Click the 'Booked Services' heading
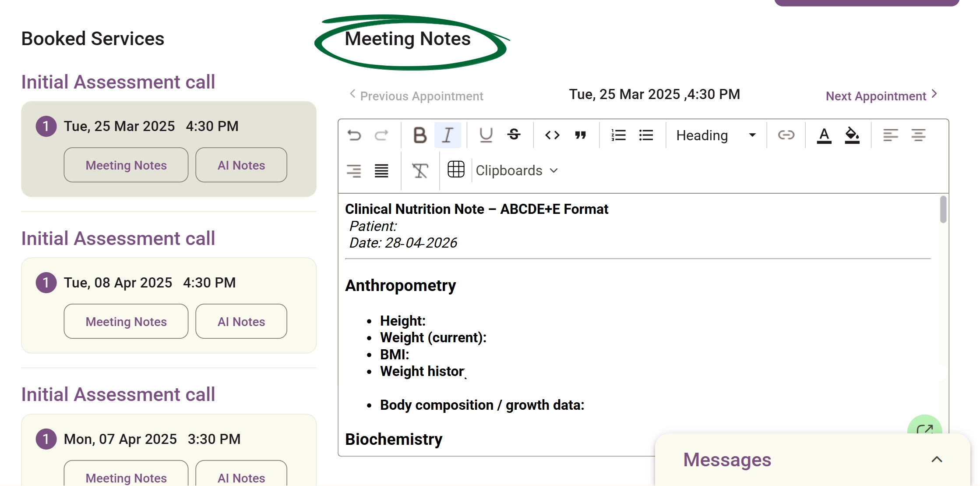The height and width of the screenshot is (486, 980). (x=93, y=39)
